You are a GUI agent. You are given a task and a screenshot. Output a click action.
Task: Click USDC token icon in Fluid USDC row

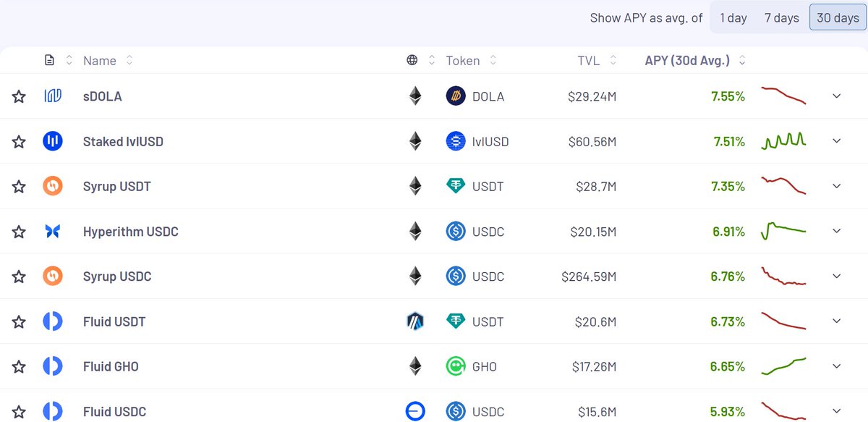tap(456, 412)
